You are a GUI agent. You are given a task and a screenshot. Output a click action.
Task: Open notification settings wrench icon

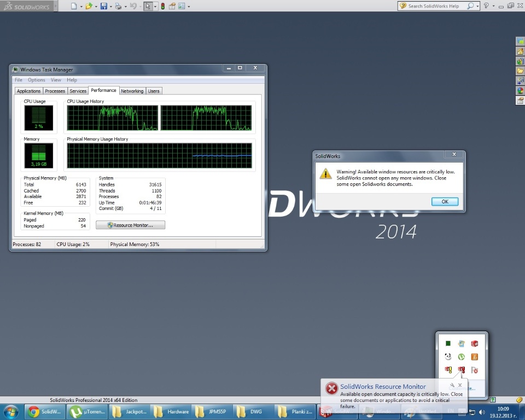(x=452, y=386)
